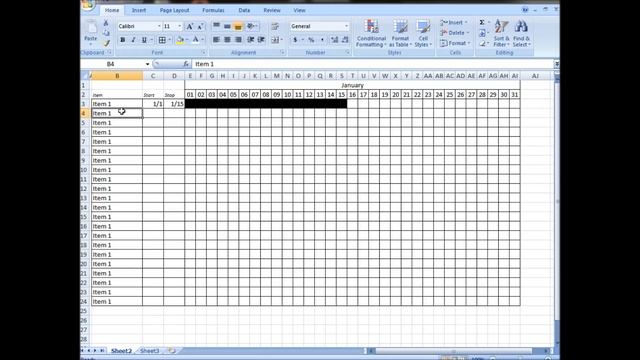Screen dimensions: 640x360
Task: Toggle Italic formatting
Action: tap(133, 40)
